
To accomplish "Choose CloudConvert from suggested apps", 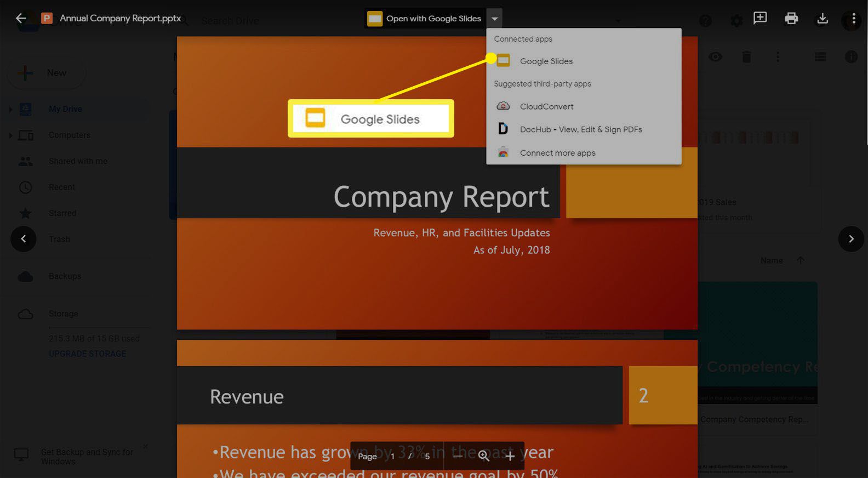I will point(584,106).
